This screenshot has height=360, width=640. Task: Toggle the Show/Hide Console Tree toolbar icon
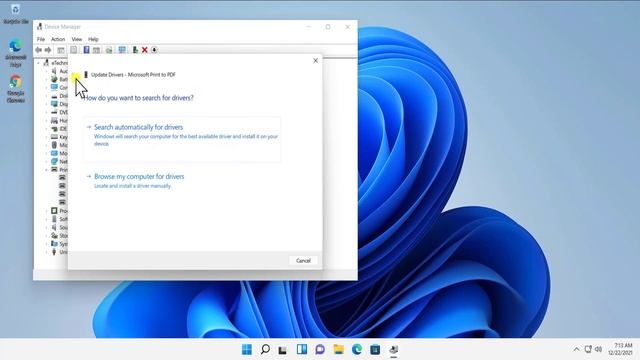[61, 50]
